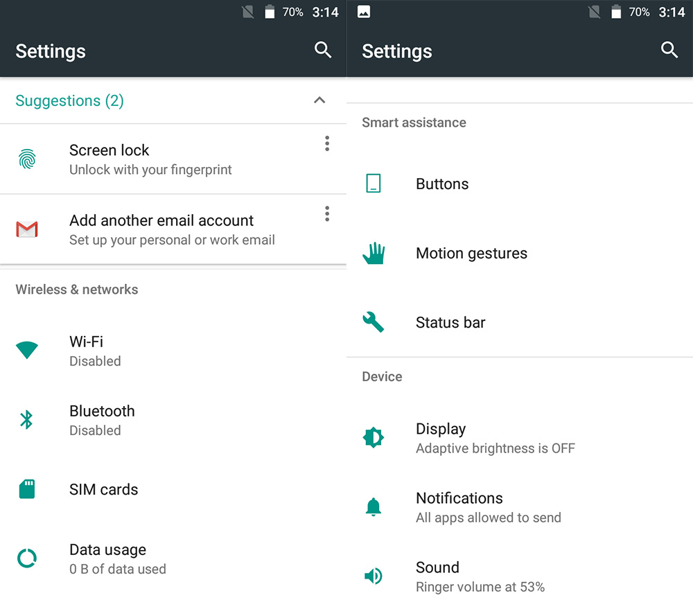Open Display settings
Image resolution: width=693 pixels, height=616 pixels.
[x=520, y=439]
